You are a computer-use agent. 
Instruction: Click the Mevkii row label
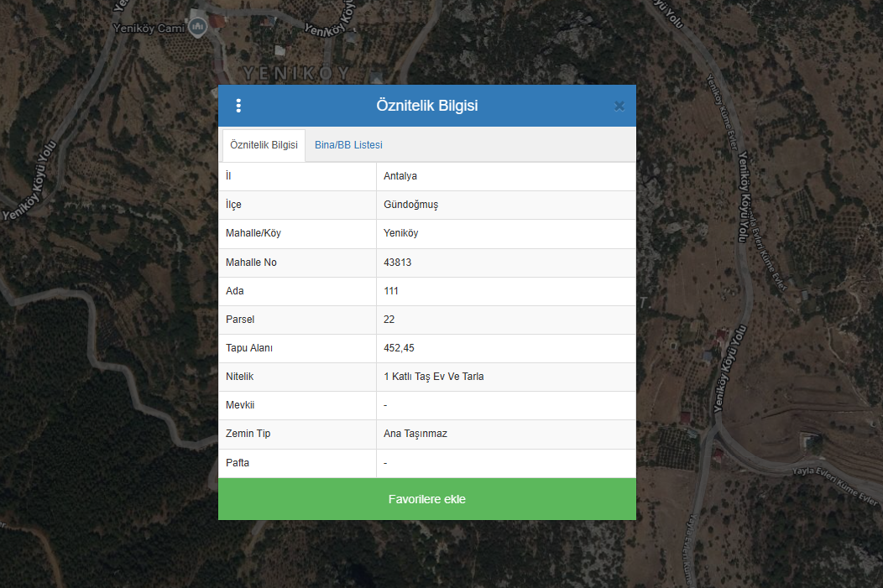240,405
